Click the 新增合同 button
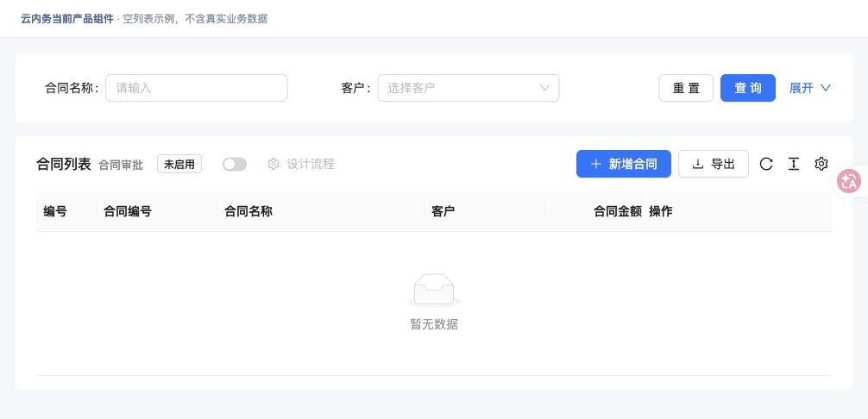This screenshot has width=868, height=419. pos(624,164)
